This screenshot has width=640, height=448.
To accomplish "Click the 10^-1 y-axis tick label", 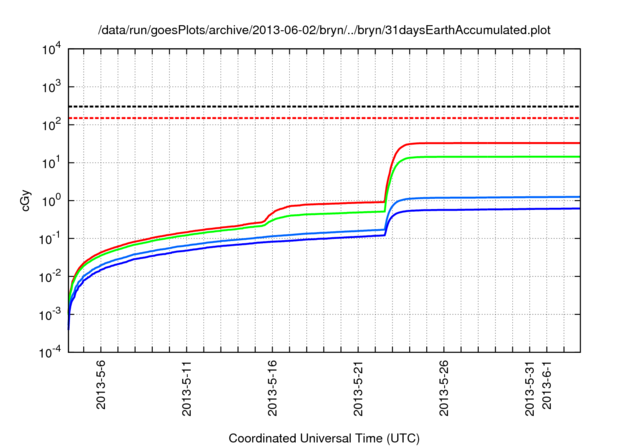I will [x=51, y=238].
